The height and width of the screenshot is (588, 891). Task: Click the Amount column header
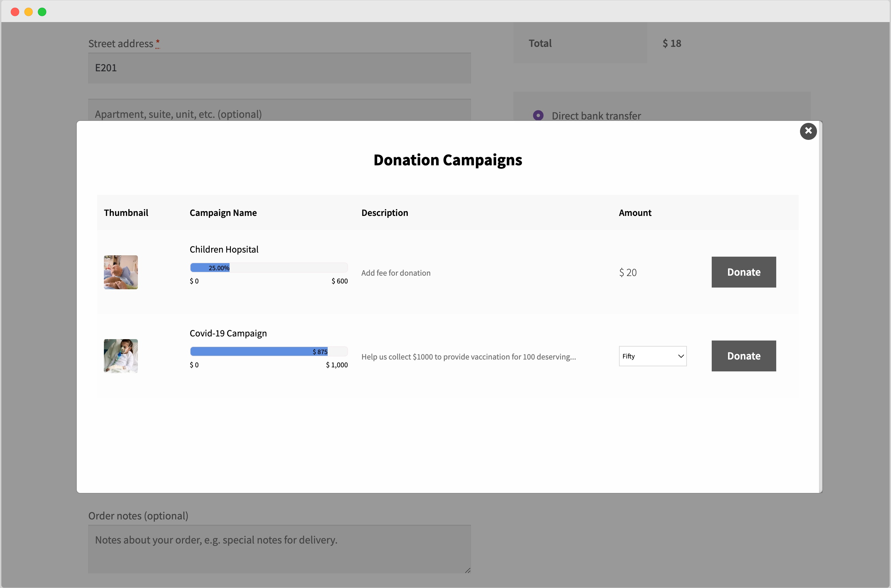coord(635,213)
